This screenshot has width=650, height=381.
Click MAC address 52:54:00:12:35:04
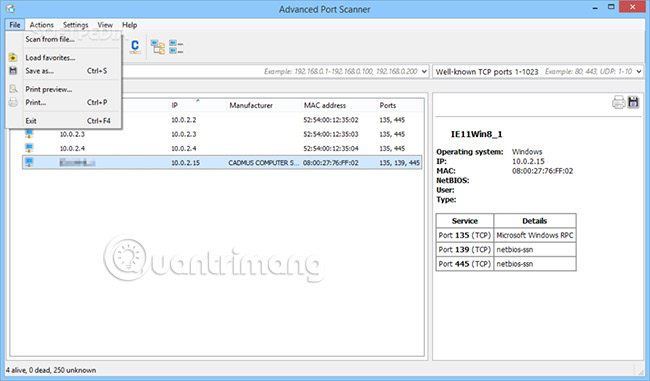[x=331, y=148]
